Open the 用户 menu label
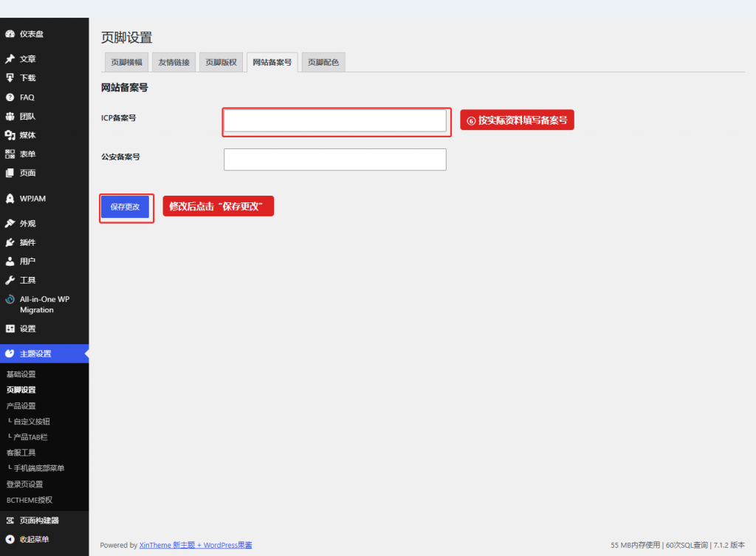 [x=27, y=261]
